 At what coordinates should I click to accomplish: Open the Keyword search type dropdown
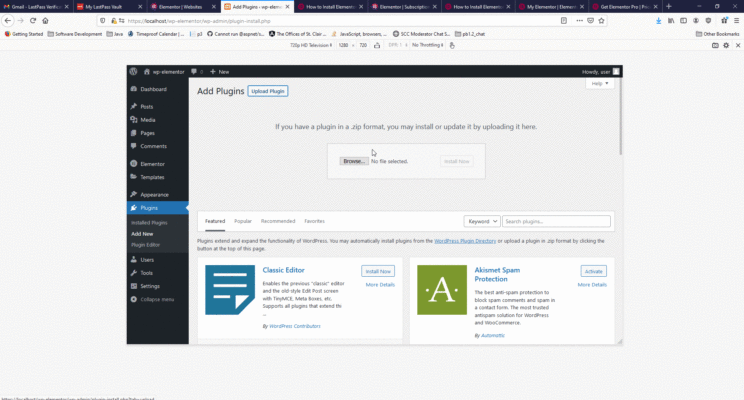coord(481,221)
